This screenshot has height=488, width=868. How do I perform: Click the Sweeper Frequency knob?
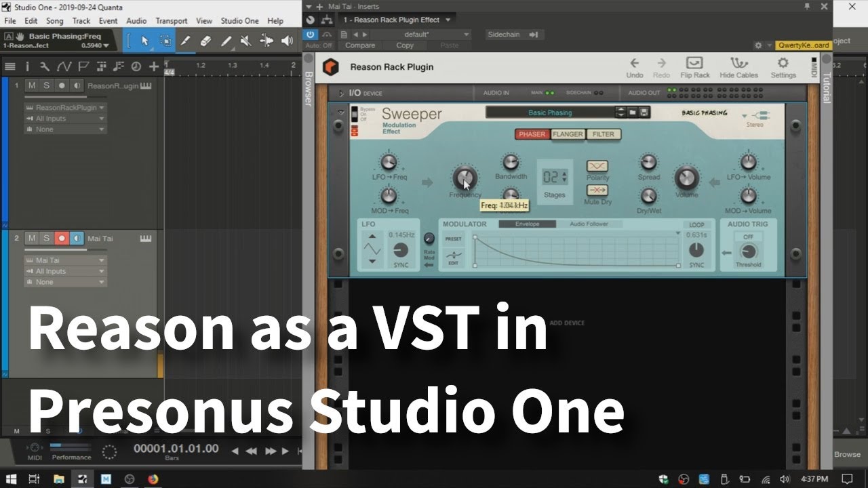[x=465, y=178]
